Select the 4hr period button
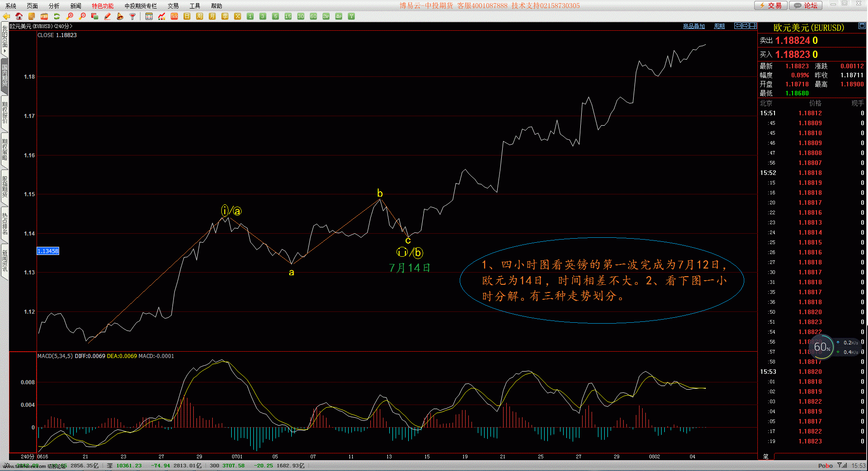Screen dimensions: 868x471 339,16
